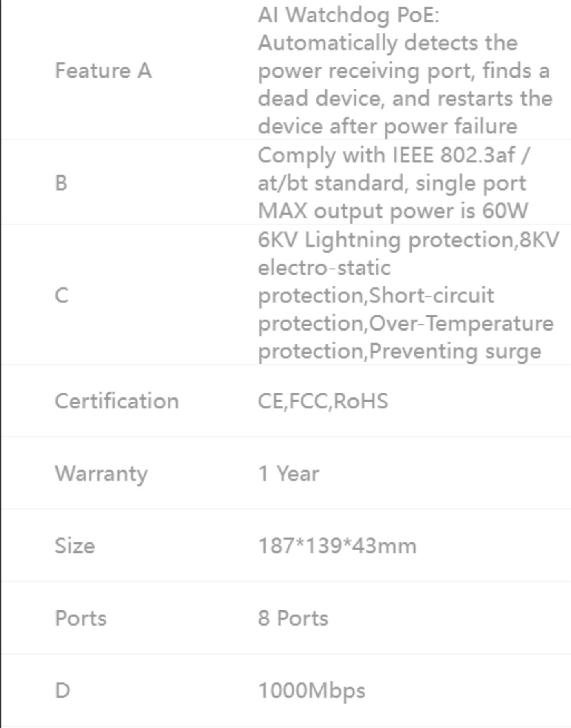
Task: Click the Certification label
Action: (x=117, y=401)
